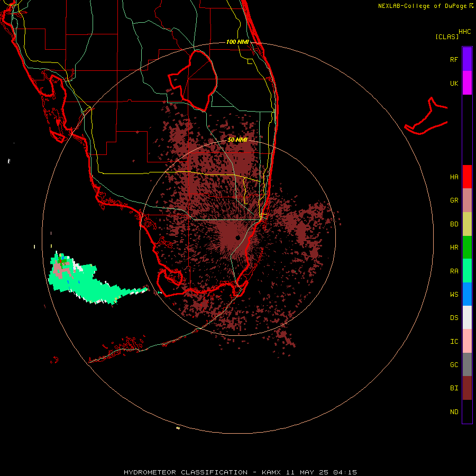The image size is (476, 476).
Task: Click the IC light pink legend swatch
Action: pyautogui.click(x=467, y=341)
